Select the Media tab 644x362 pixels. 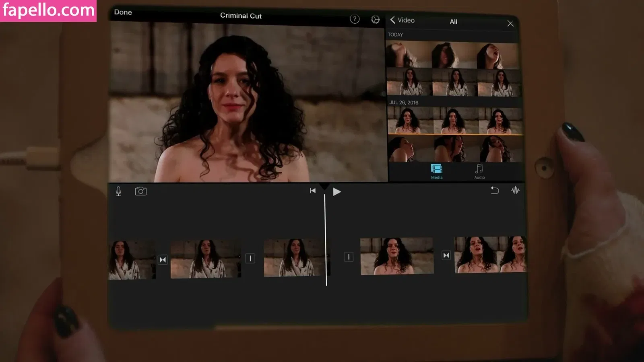(437, 171)
